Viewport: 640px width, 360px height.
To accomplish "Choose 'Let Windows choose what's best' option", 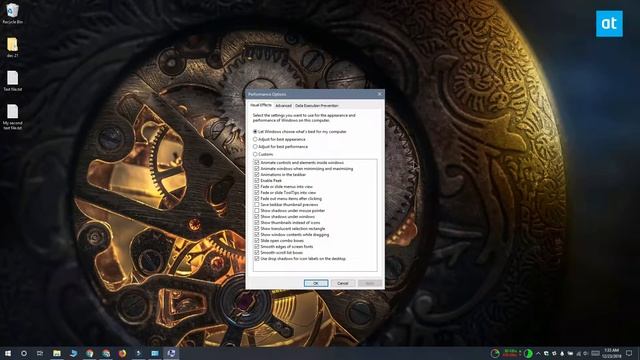I will coord(255,131).
